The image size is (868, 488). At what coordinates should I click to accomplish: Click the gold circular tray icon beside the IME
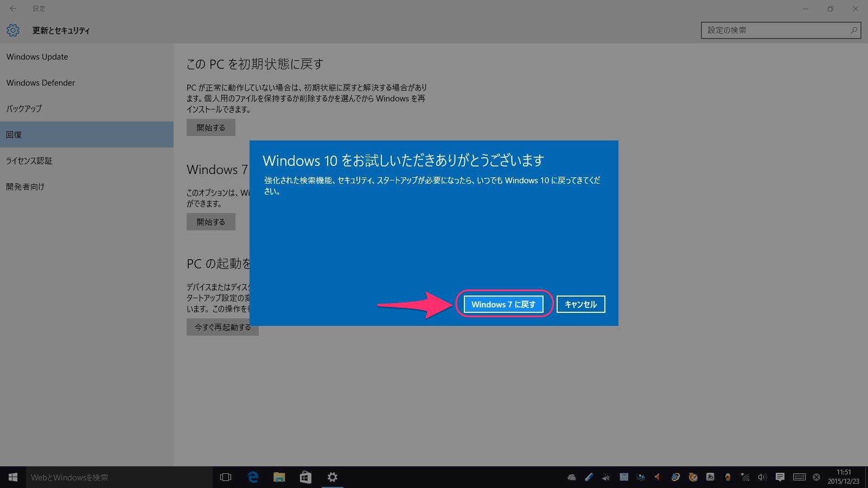[727, 477]
